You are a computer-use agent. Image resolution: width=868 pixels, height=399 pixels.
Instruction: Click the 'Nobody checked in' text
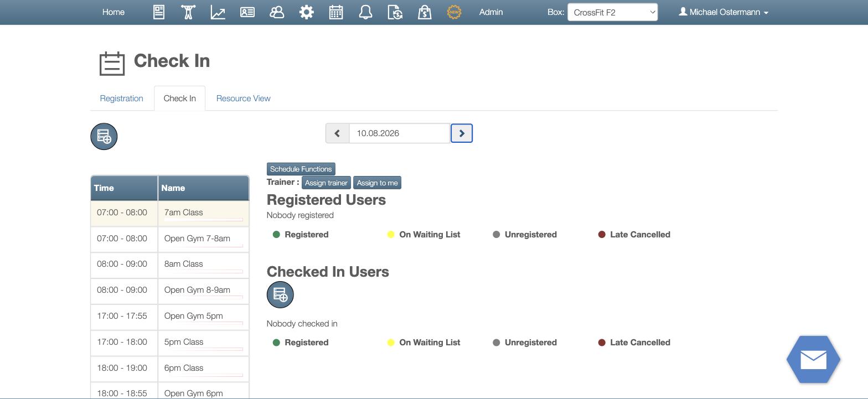(x=302, y=324)
